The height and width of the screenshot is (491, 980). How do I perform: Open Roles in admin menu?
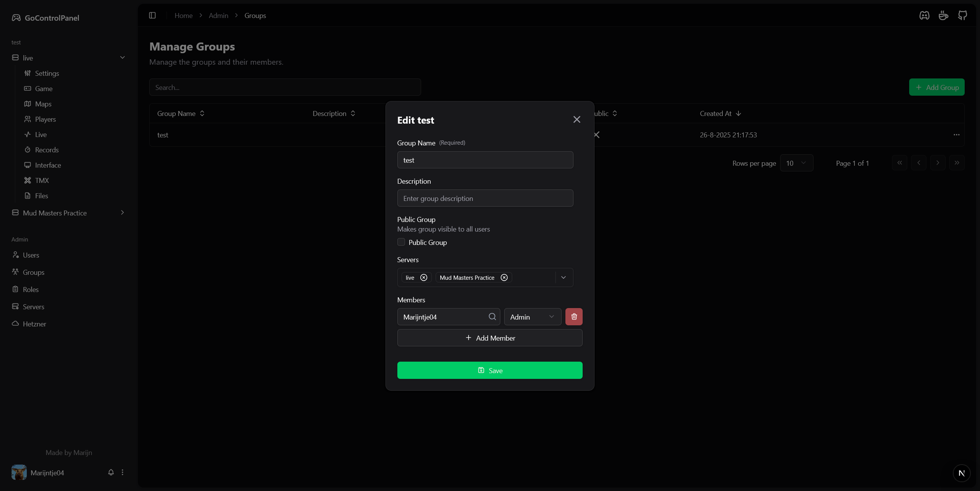[31, 289]
